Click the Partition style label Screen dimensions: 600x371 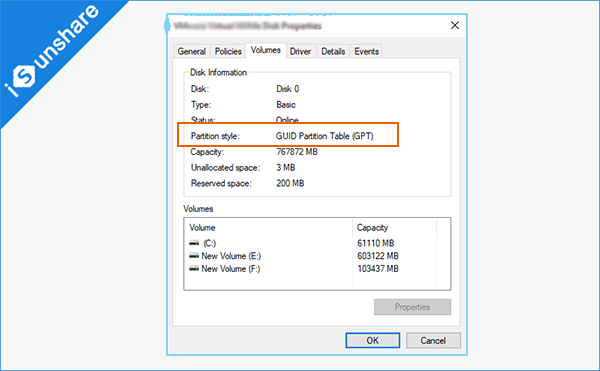[x=215, y=136]
